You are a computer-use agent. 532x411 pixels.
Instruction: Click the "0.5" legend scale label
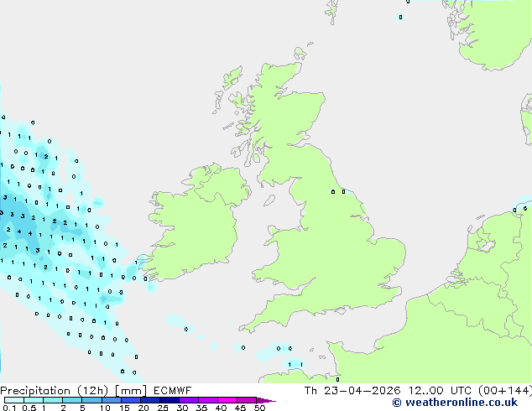pos(29,408)
